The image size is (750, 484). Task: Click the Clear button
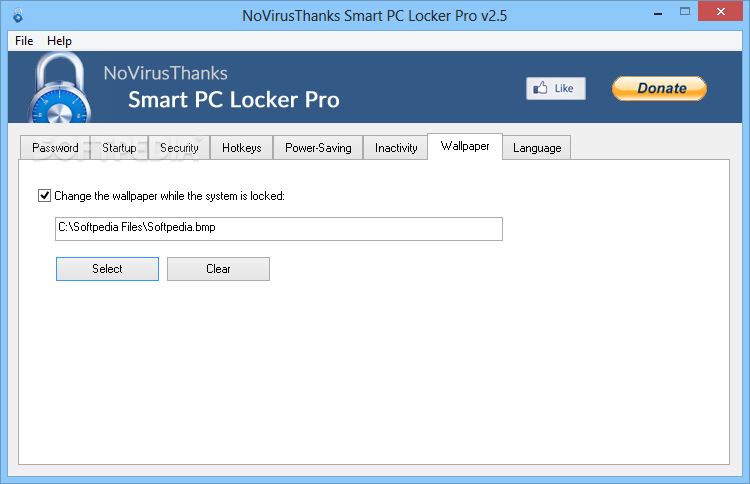(x=218, y=269)
